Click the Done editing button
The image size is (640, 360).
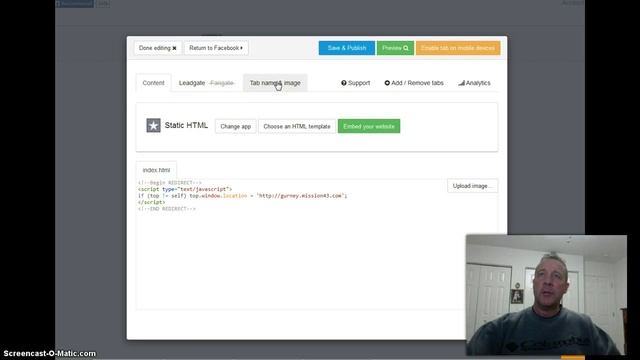point(158,48)
